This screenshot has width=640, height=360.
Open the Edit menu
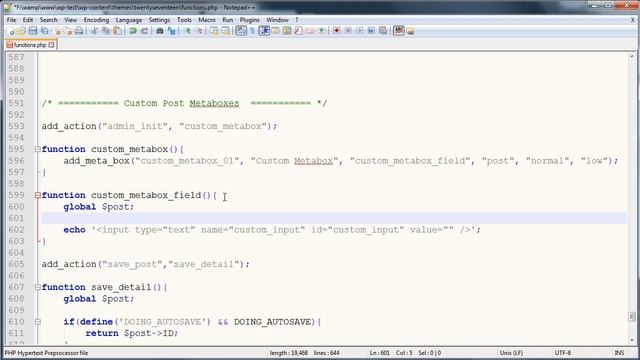click(x=28, y=20)
